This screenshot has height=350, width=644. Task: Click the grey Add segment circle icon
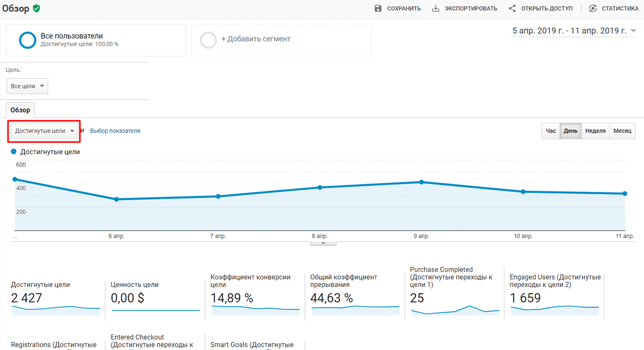tap(208, 40)
